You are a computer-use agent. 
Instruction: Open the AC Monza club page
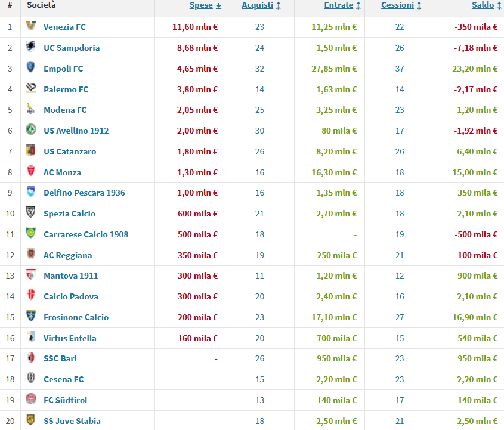click(63, 172)
